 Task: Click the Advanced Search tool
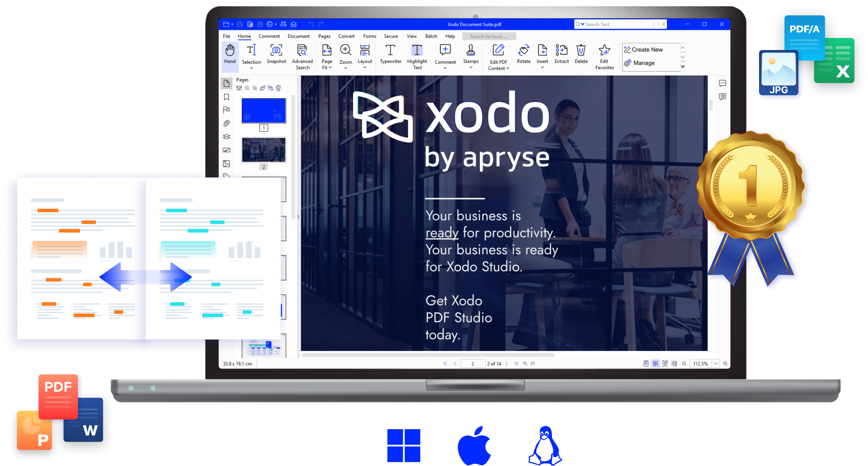point(303,56)
